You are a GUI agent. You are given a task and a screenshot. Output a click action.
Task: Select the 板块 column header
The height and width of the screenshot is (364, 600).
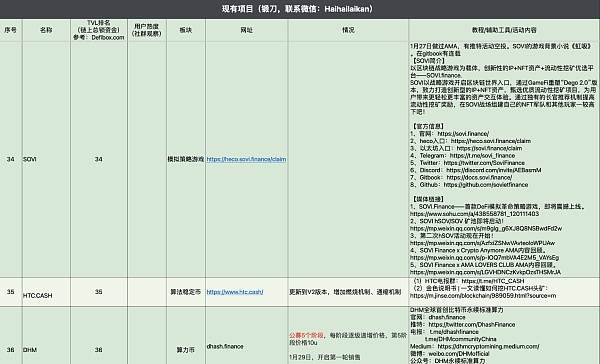186,30
